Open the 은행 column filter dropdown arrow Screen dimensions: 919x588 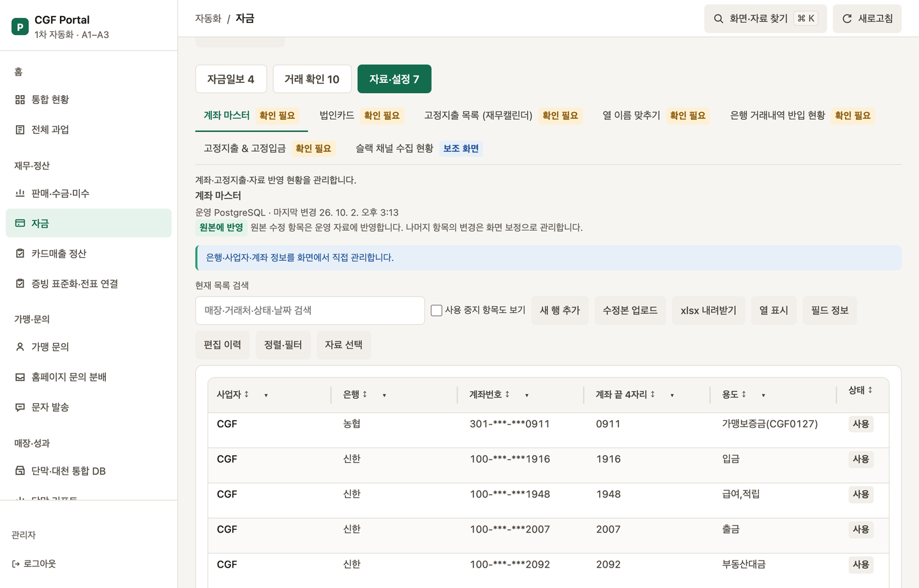pos(384,395)
